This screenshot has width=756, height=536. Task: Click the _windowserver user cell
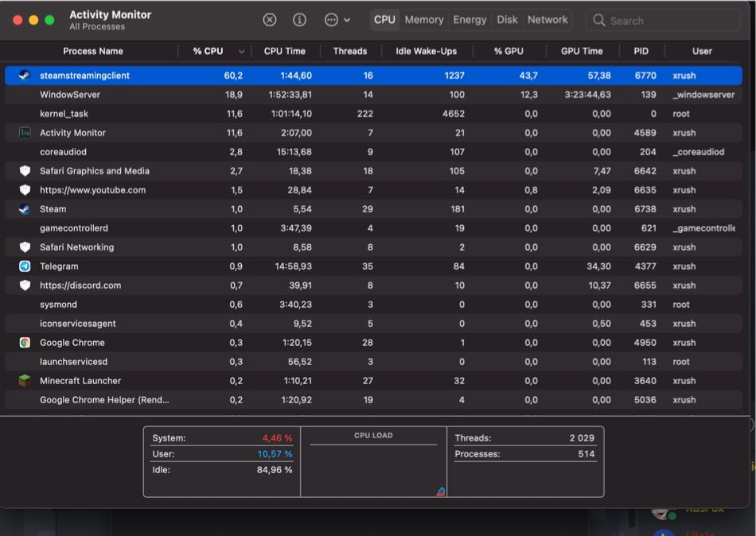pyautogui.click(x=703, y=95)
